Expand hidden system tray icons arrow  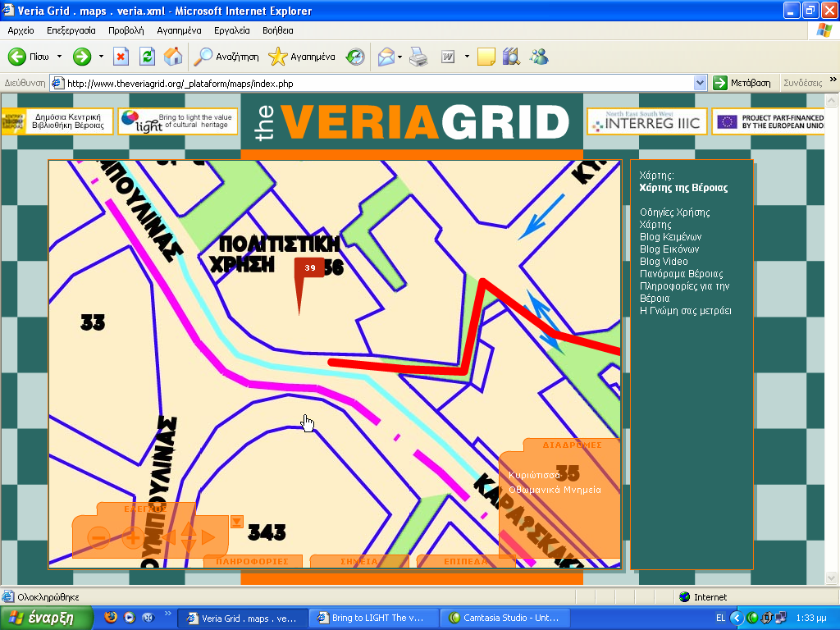click(737, 618)
